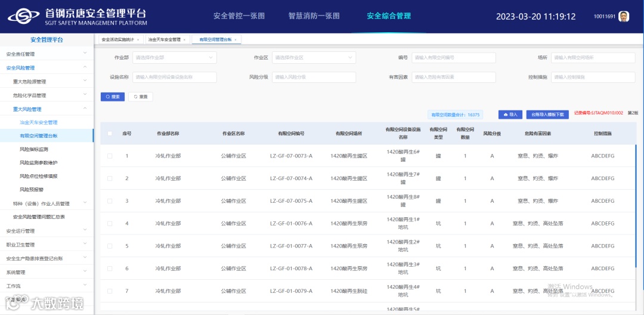Click 有限空间数量合计: 16375 badge
The height and width of the screenshot is (315, 644).
click(455, 115)
